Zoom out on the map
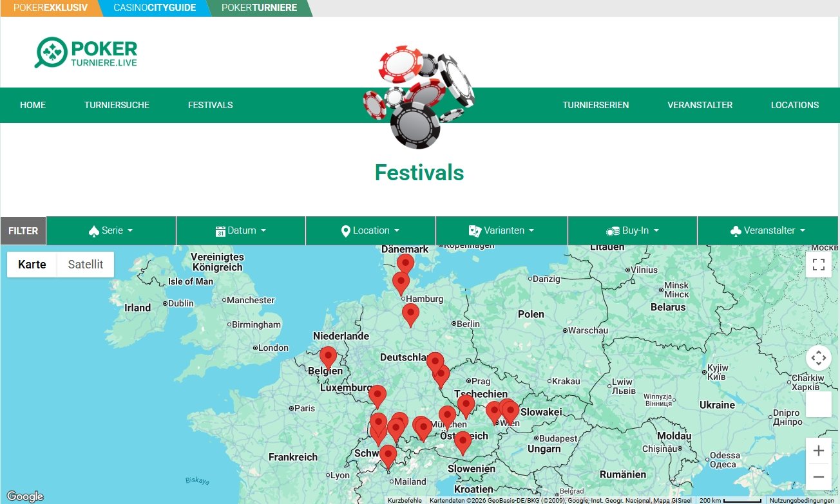Screen dimensions: 840x504 (819, 477)
